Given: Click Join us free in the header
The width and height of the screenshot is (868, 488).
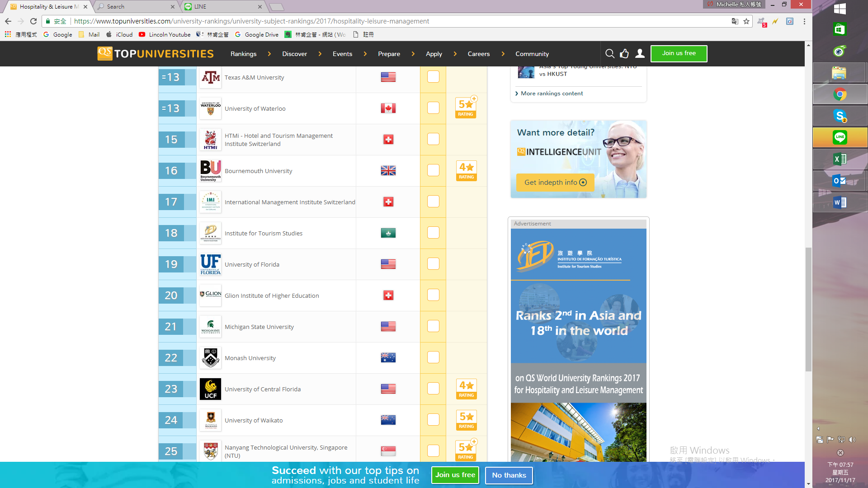Looking at the screenshot, I should [x=679, y=53].
